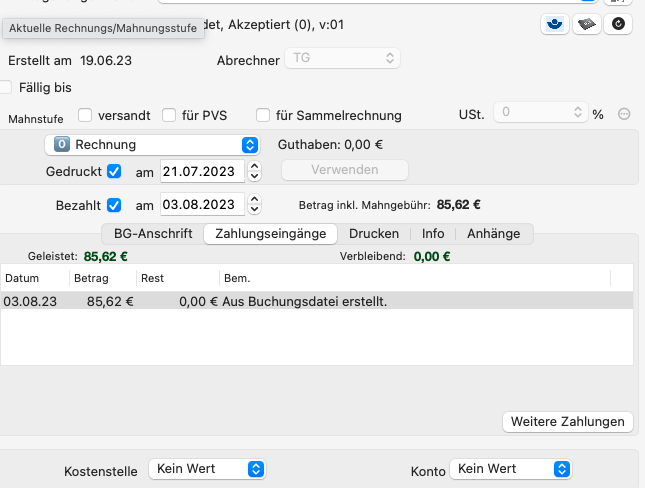The height and width of the screenshot is (488, 645).
Task: Open the Anhänge tab
Action: (x=494, y=234)
